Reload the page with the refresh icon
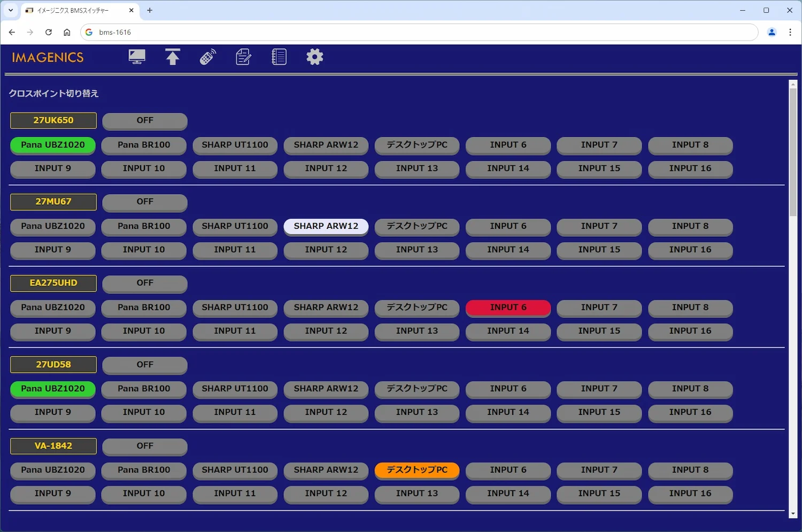The image size is (802, 532). click(x=49, y=32)
